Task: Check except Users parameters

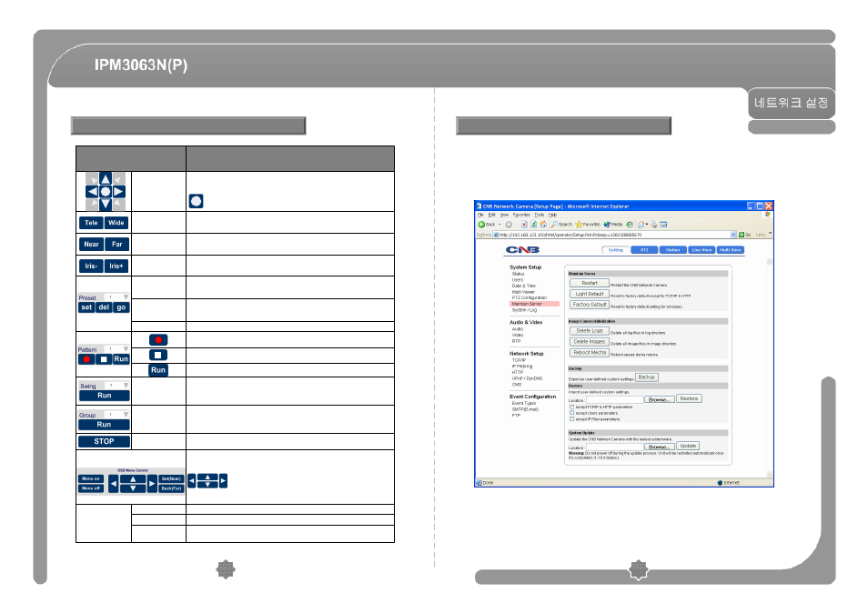Action: [571, 413]
